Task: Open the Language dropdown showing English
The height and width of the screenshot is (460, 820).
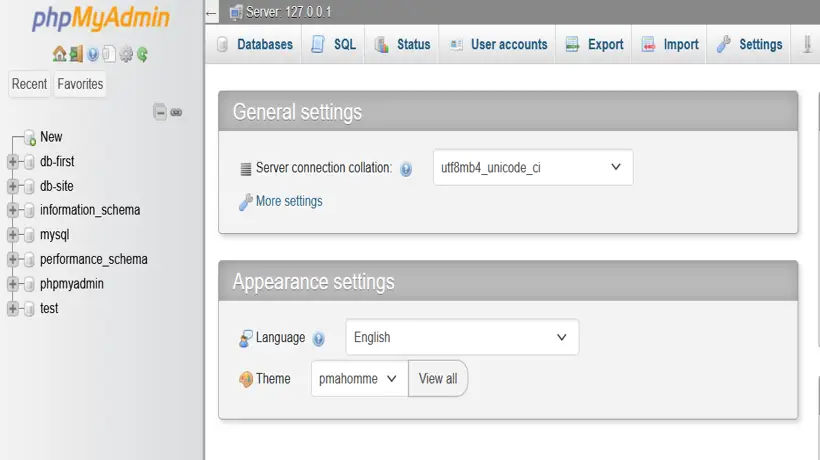Action: click(462, 338)
